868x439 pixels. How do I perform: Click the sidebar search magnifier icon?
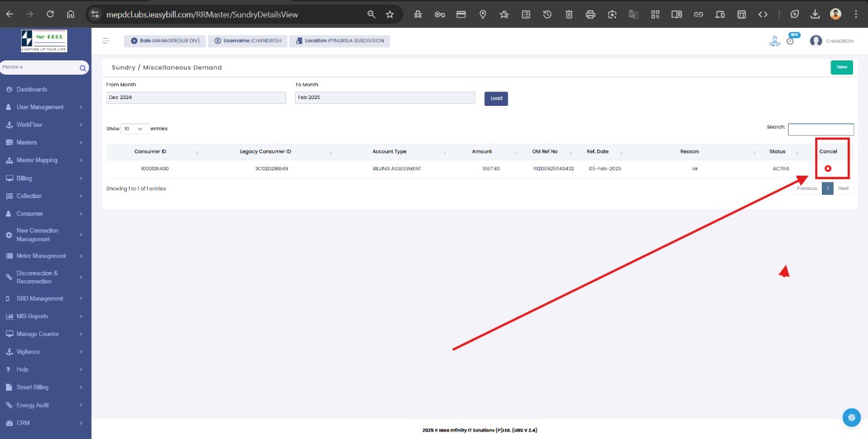83,68
